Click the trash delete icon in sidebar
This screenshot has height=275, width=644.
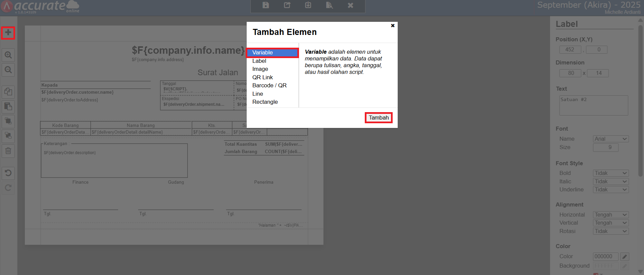[8, 151]
